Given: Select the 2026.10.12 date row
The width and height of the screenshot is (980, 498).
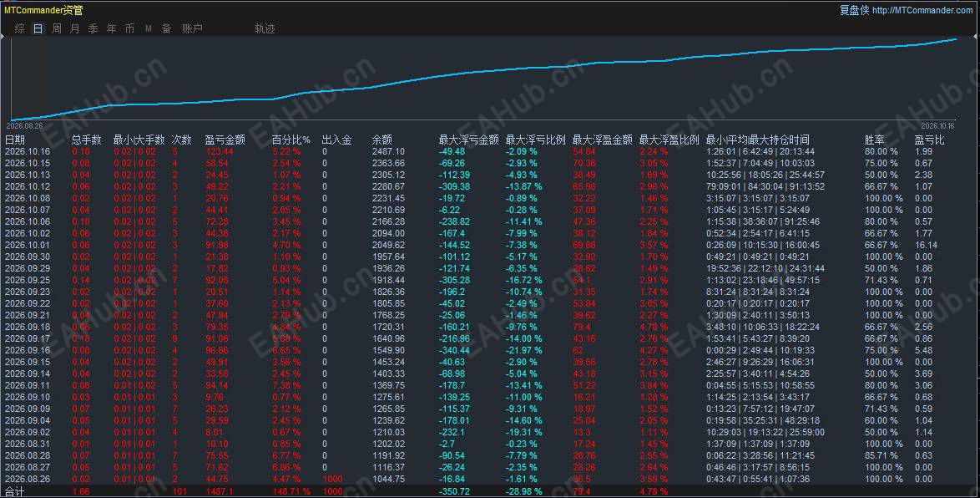Looking at the screenshot, I should (28, 186).
